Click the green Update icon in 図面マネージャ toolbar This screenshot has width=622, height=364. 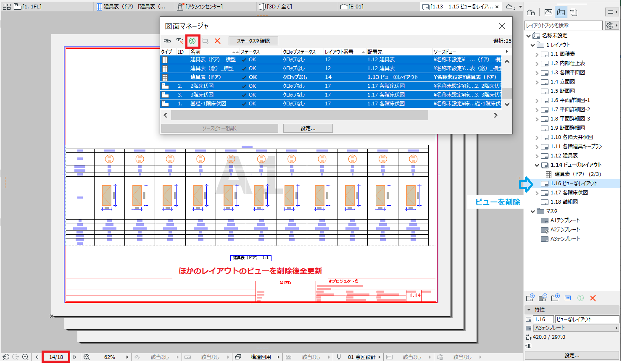point(192,41)
